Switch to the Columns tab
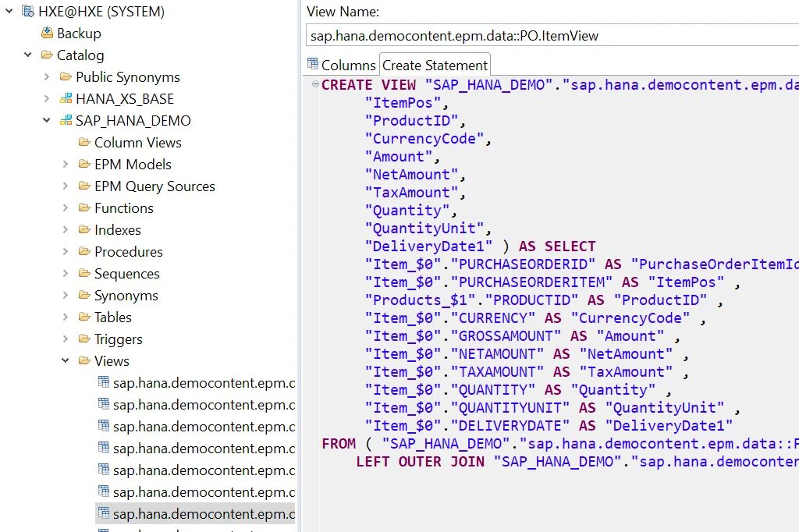Screen dimensions: 799x532 (x=342, y=66)
